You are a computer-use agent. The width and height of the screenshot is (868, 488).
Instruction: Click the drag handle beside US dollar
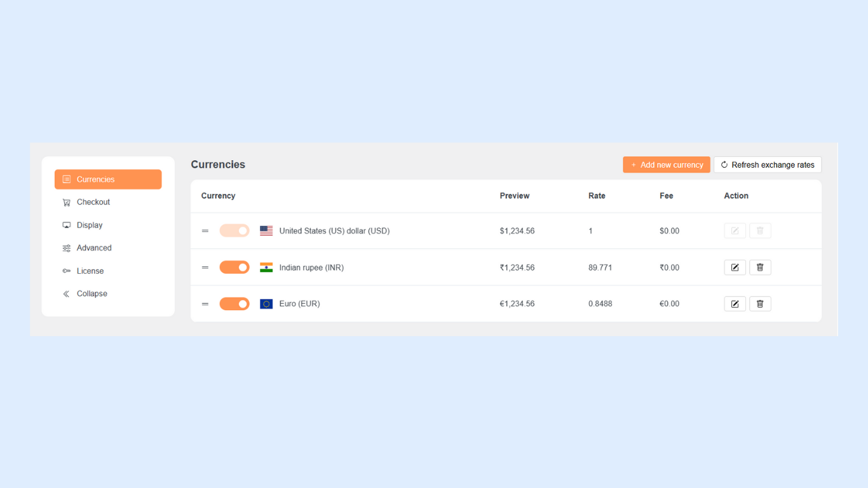205,231
